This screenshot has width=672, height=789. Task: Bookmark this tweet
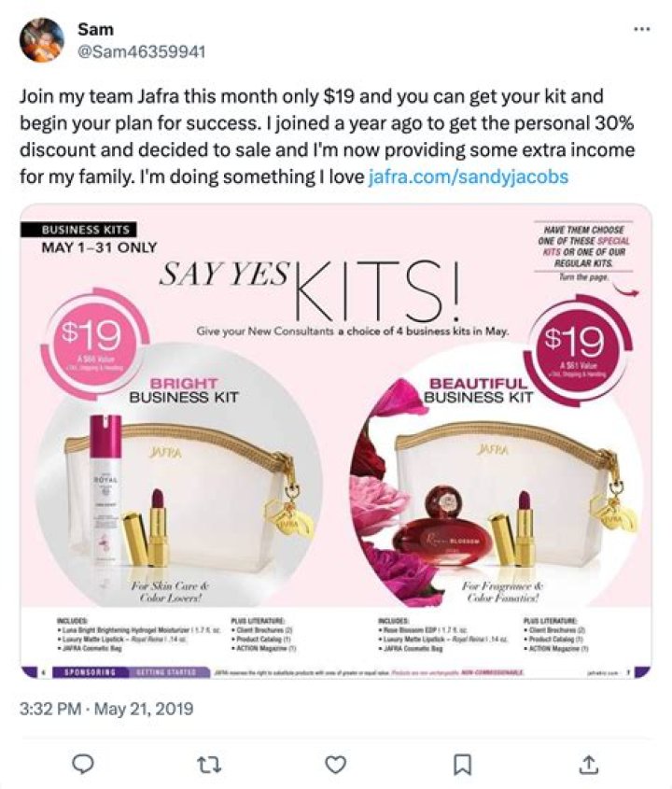(462, 764)
